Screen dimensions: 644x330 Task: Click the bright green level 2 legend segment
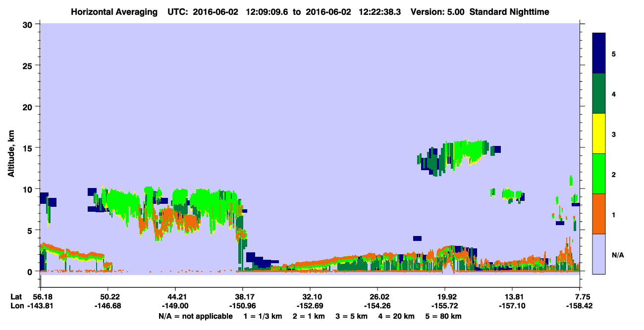599,174
